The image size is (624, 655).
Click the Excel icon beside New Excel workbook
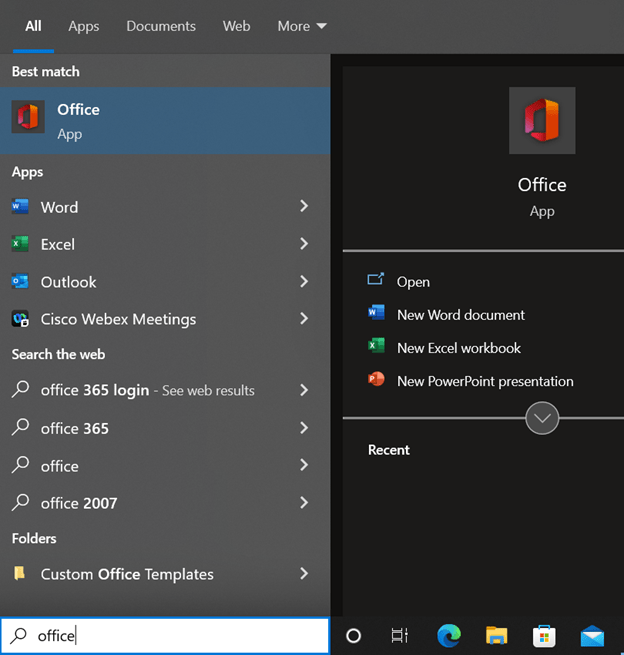pyautogui.click(x=376, y=345)
